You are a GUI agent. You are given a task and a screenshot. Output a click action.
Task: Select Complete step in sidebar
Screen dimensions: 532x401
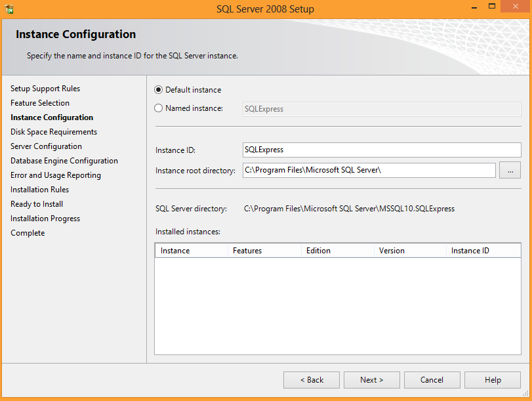[28, 233]
